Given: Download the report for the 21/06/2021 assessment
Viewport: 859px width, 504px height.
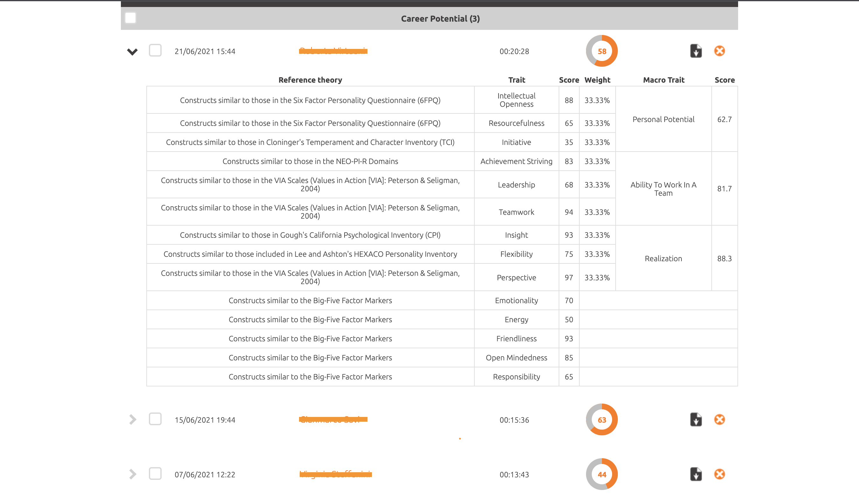Looking at the screenshot, I should 696,51.
